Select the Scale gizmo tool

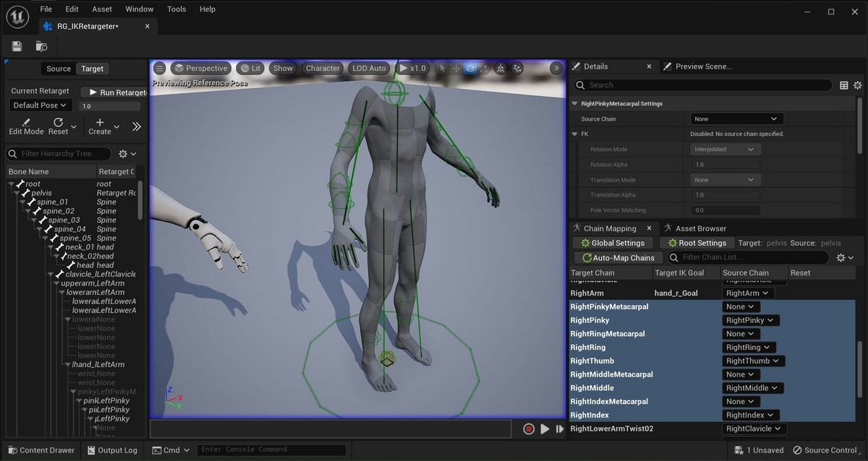(x=483, y=69)
